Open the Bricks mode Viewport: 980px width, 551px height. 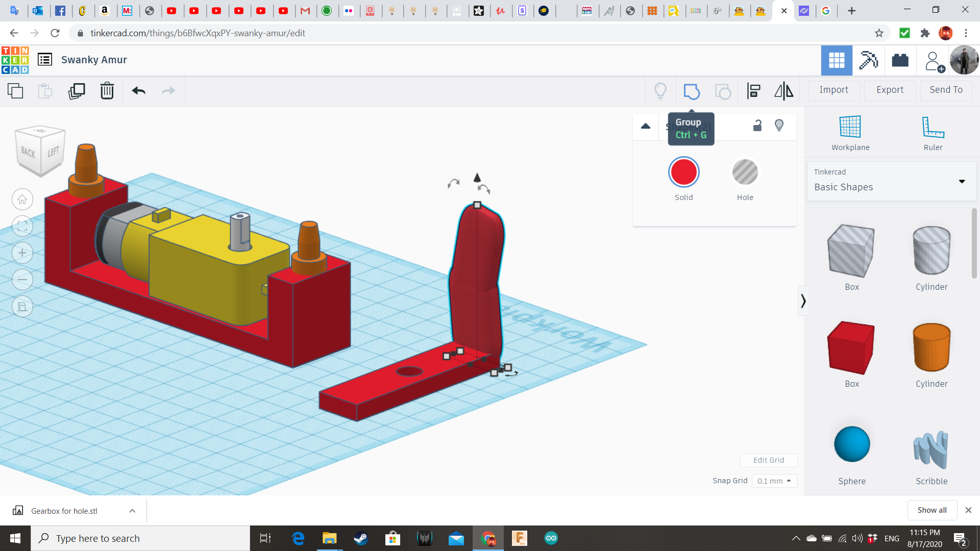click(x=900, y=60)
